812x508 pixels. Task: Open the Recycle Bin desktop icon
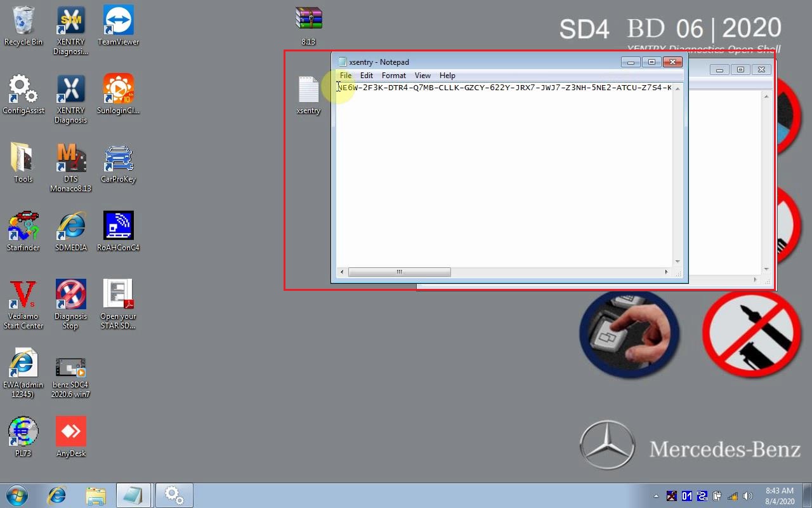[x=23, y=27]
